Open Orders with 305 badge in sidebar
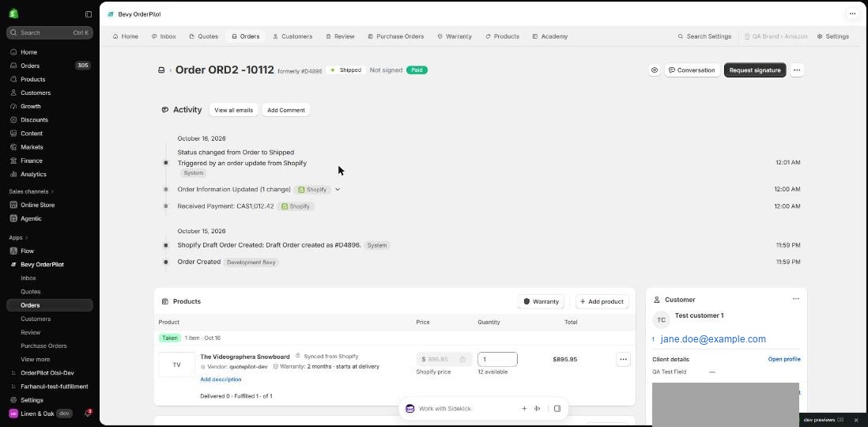 [x=49, y=66]
